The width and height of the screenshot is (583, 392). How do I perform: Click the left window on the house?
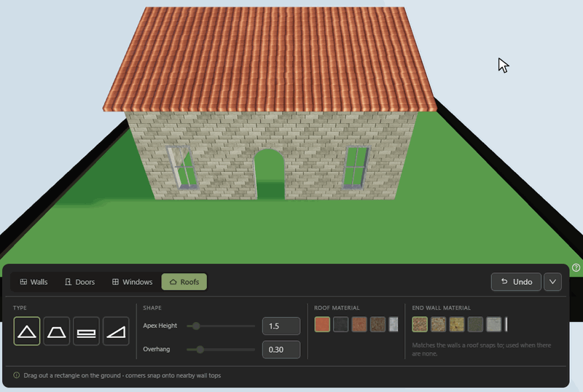point(182,168)
